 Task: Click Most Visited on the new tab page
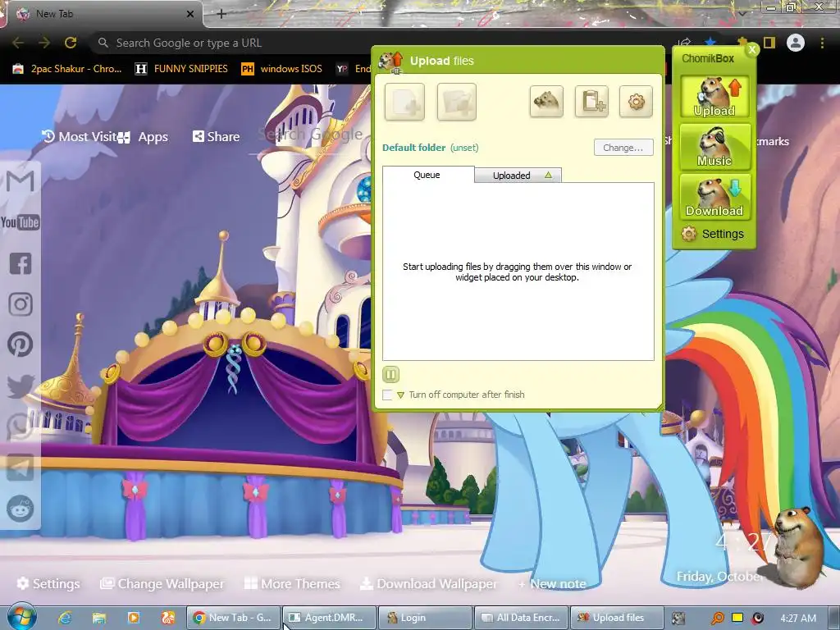click(79, 137)
